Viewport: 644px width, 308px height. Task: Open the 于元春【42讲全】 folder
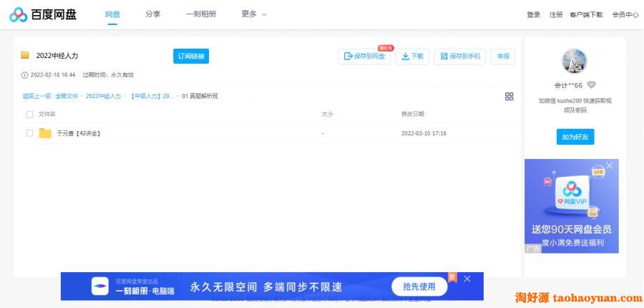point(78,133)
